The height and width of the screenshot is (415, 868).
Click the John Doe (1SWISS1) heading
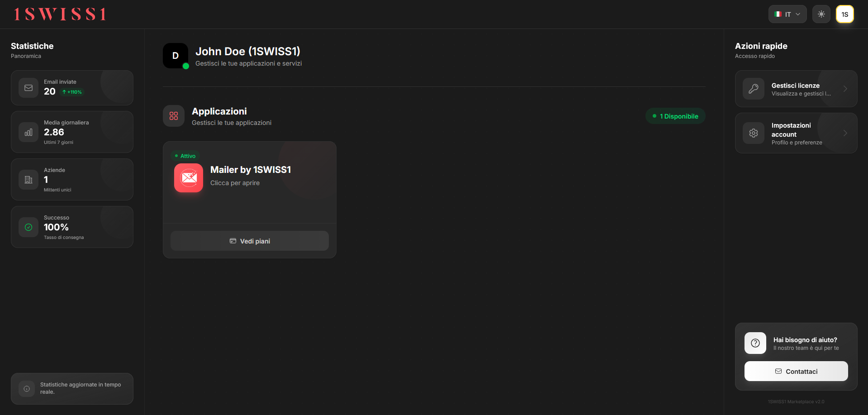tap(248, 52)
